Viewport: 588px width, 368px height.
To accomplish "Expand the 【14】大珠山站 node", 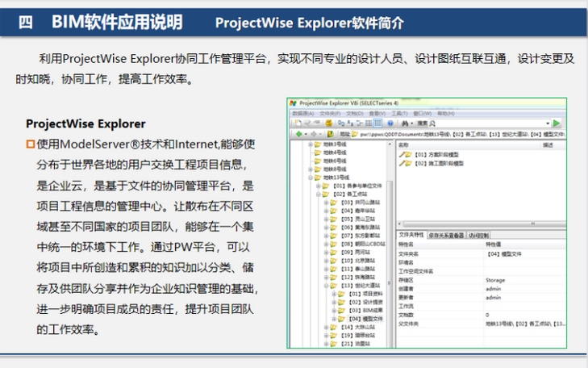I will (x=326, y=327).
